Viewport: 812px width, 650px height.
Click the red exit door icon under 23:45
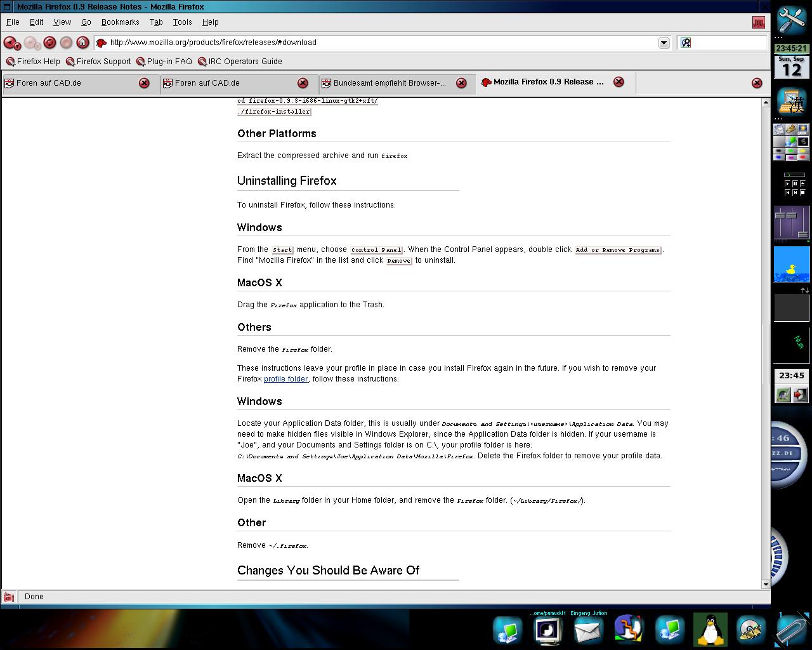(x=800, y=395)
